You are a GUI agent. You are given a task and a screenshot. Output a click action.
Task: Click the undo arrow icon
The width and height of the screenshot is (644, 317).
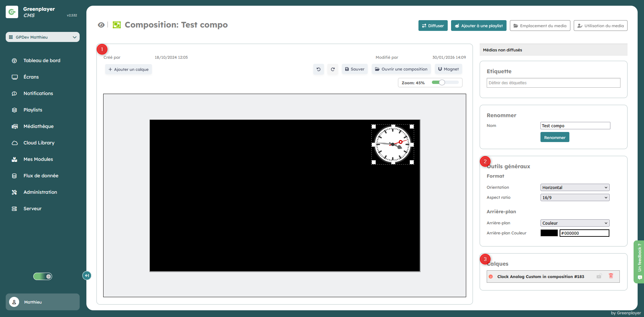click(x=318, y=69)
